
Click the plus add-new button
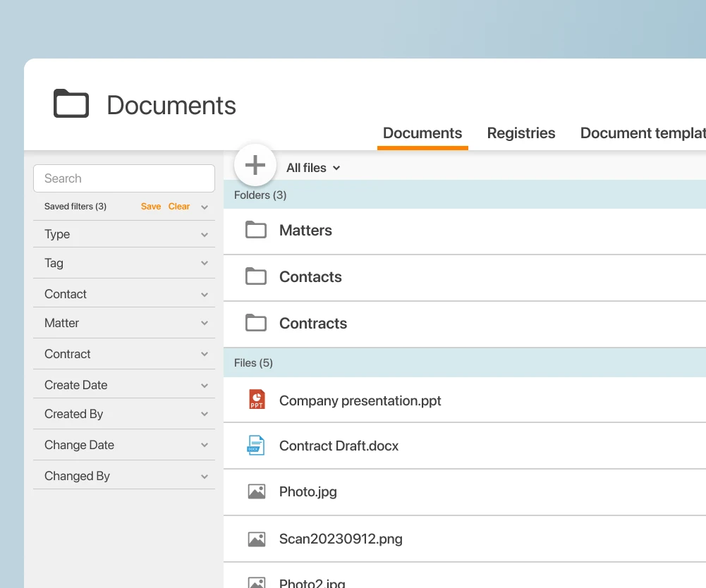tap(255, 165)
